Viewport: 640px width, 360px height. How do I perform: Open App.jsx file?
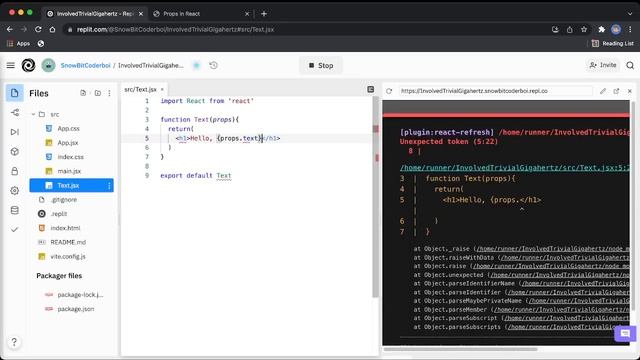pyautogui.click(x=67, y=143)
